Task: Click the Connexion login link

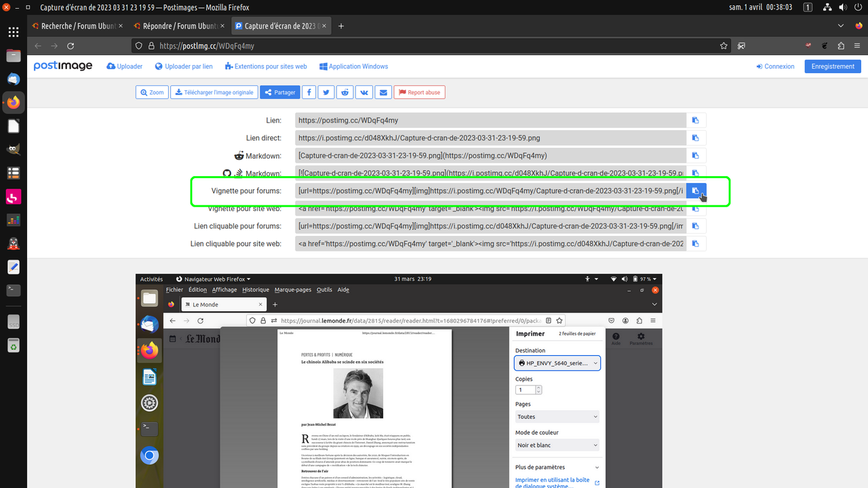Action: (775, 66)
